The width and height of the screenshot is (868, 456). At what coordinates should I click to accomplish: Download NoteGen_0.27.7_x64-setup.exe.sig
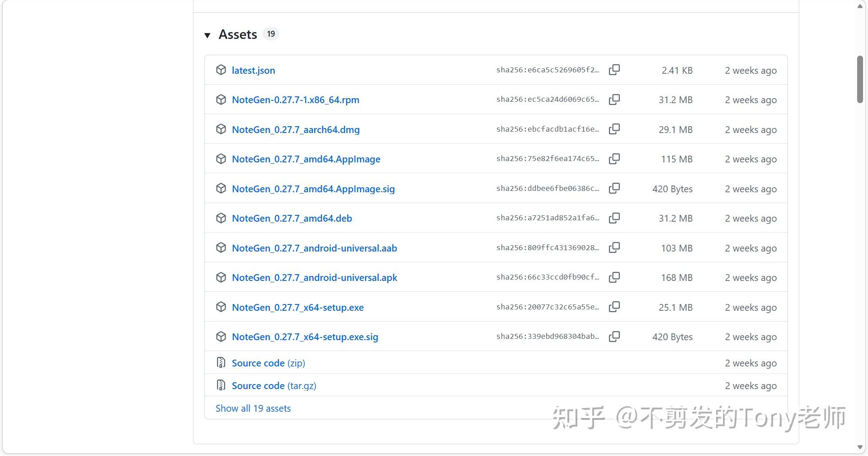(305, 337)
